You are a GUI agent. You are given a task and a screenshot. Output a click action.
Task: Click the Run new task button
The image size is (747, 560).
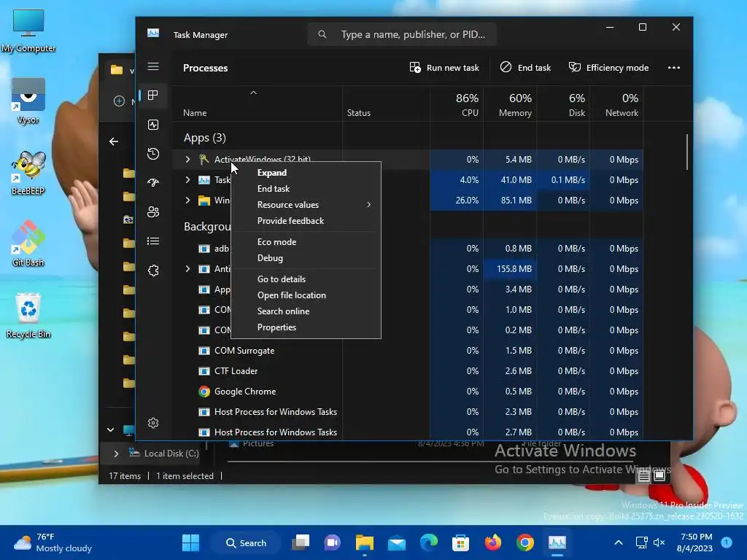pos(444,68)
